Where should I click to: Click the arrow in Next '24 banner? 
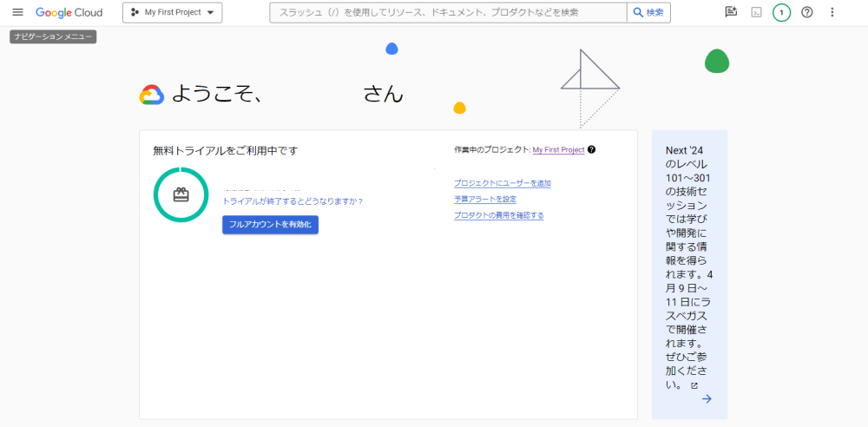707,398
